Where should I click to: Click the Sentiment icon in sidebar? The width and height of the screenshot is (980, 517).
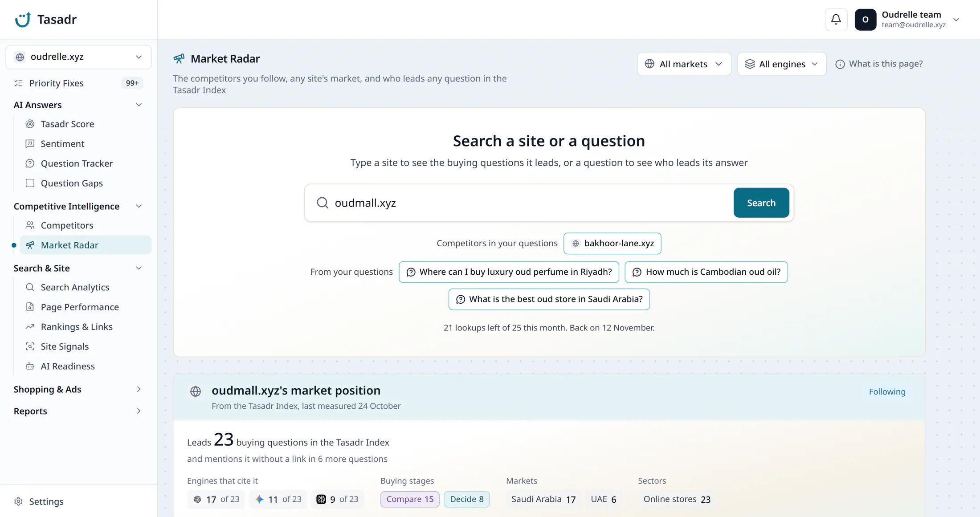point(30,143)
